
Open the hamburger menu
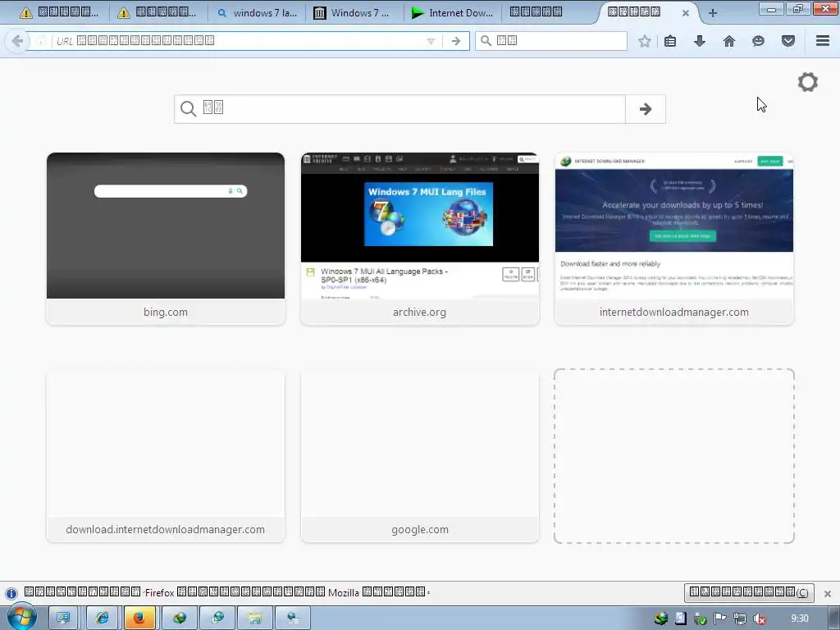coord(823,41)
